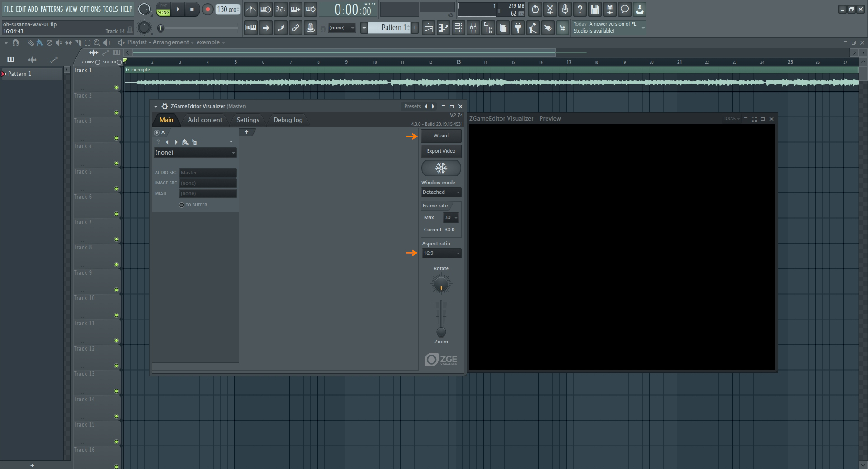This screenshot has height=469, width=868.
Task: Enable wait for input before recording
Action: click(265, 9)
